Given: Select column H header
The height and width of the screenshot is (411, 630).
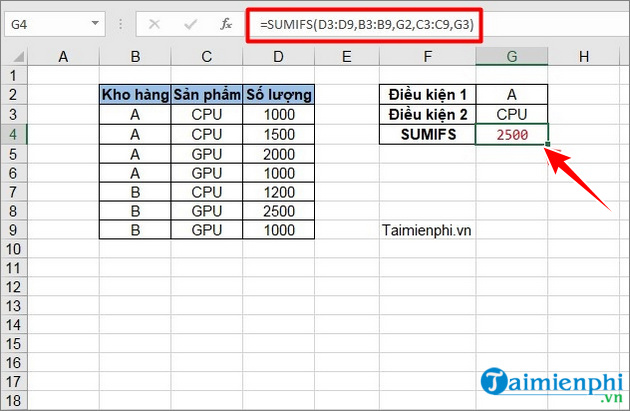Looking at the screenshot, I should (584, 57).
